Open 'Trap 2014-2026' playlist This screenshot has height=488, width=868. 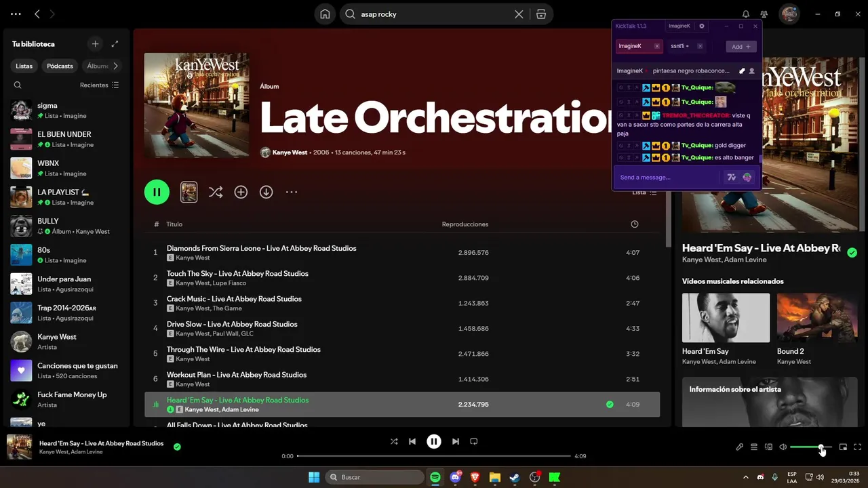[66, 312]
